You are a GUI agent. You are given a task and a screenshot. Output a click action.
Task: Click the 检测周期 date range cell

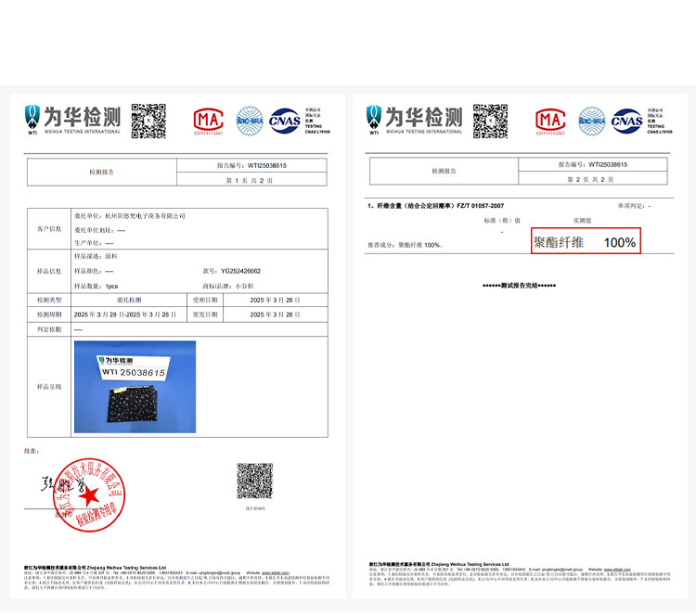click(129, 314)
